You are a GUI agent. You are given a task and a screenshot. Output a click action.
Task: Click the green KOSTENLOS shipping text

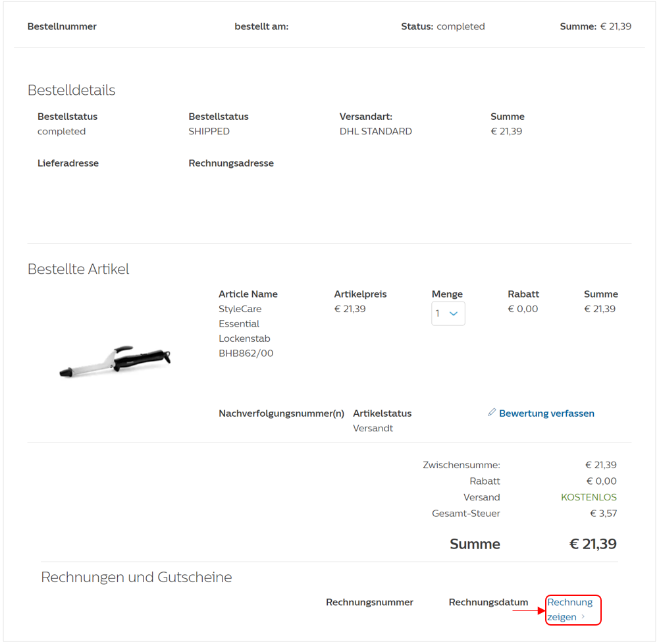click(x=589, y=497)
